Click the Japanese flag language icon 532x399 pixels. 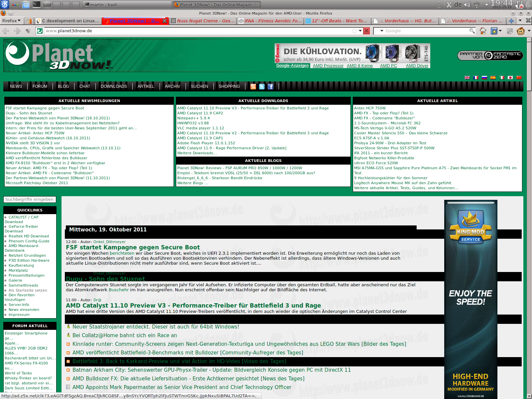[510, 77]
